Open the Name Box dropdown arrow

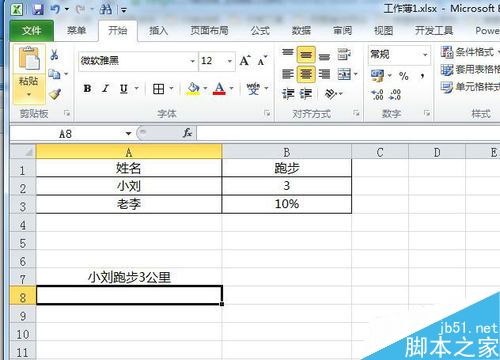tap(128, 134)
